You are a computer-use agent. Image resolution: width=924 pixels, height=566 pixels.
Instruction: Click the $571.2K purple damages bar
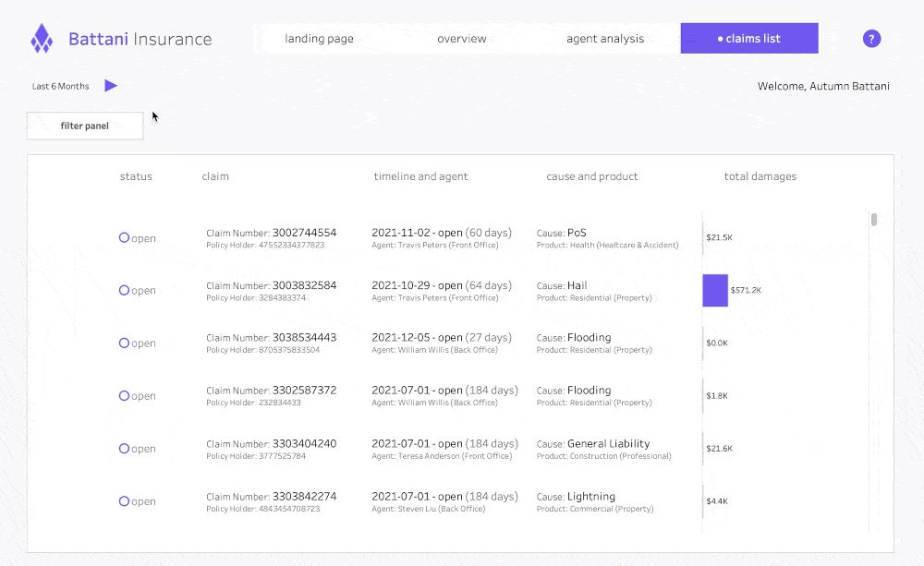[x=715, y=290]
